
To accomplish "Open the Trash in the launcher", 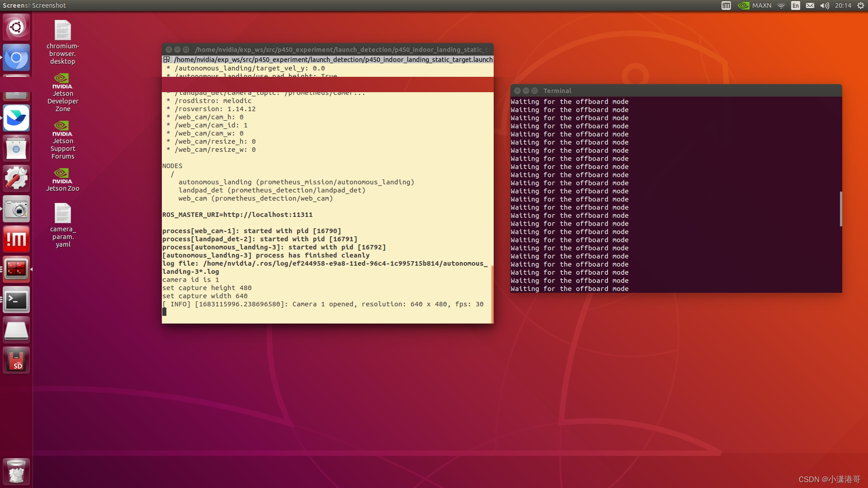I will tap(16, 471).
